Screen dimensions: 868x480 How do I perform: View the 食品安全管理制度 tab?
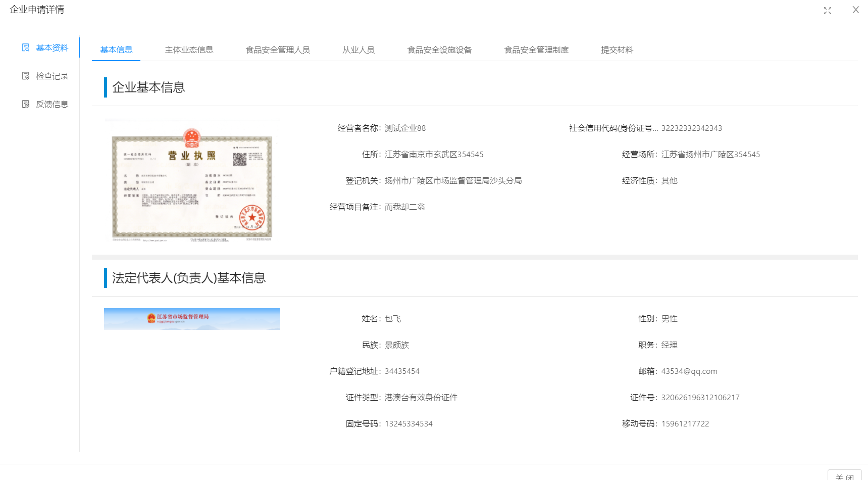click(x=536, y=50)
